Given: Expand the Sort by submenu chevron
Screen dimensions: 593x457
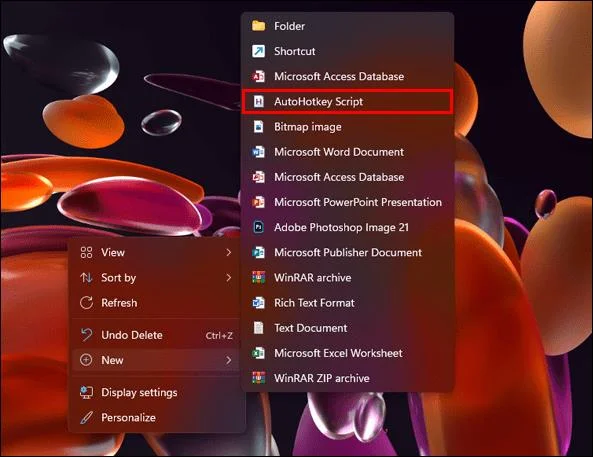Looking at the screenshot, I should (228, 278).
